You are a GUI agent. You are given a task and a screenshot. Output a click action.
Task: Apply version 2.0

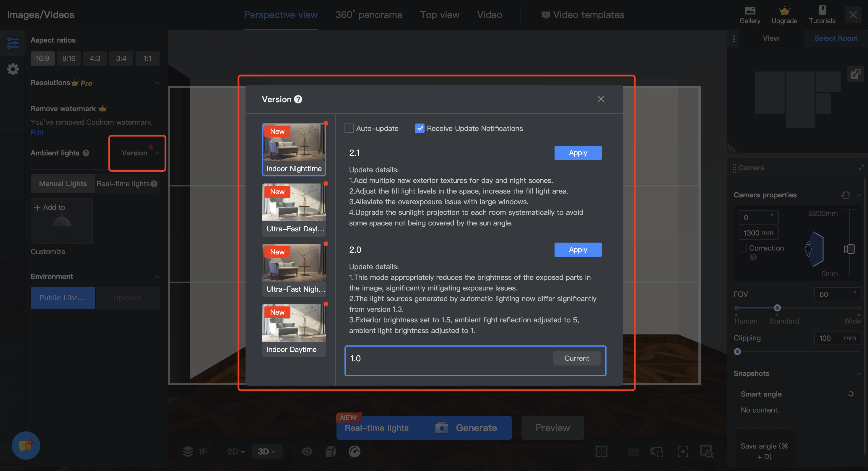point(578,250)
